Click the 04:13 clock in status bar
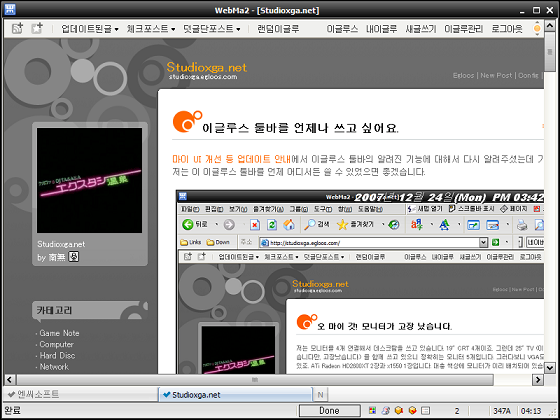Viewport: 560px width, 420px height. [531, 411]
